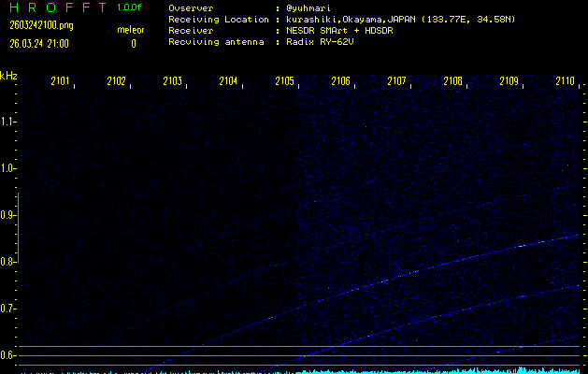The image size is (588, 374).
Task: Click the 2101 time marker
Action: [60, 81]
